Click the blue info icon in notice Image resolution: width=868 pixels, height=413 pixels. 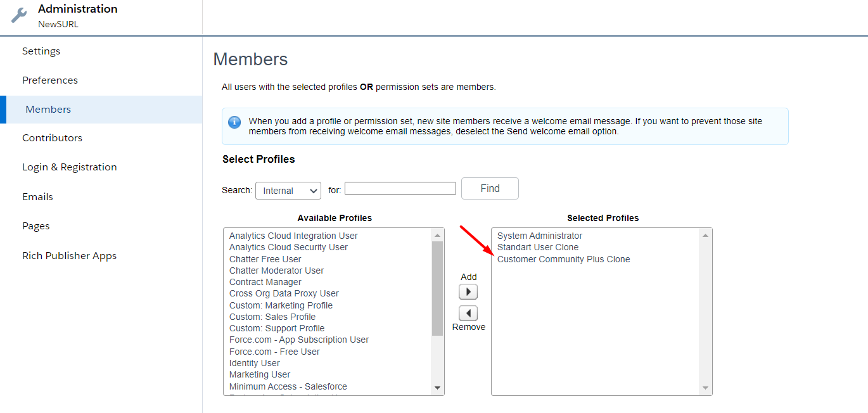pyautogui.click(x=234, y=122)
